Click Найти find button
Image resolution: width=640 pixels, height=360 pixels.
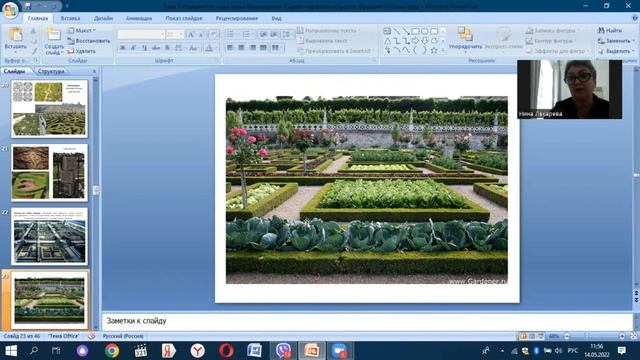coord(610,31)
